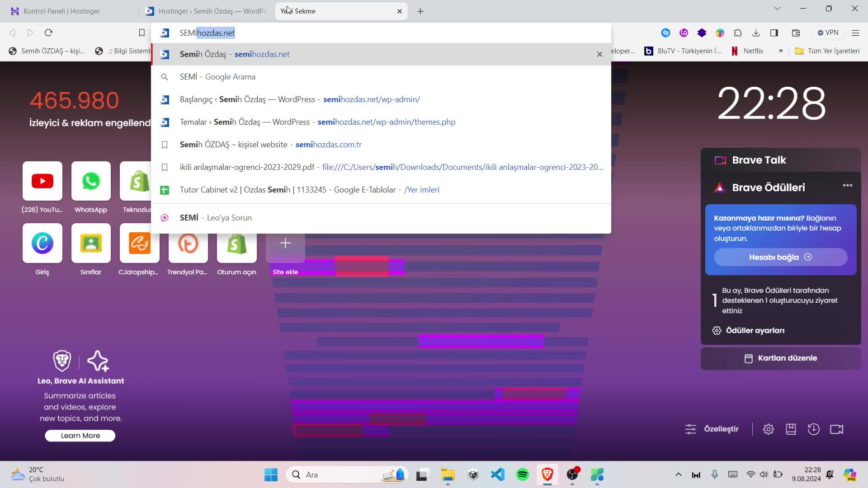The width and height of the screenshot is (868, 488).
Task: Open the history clock icon at the page bottom
Action: pos(813,429)
